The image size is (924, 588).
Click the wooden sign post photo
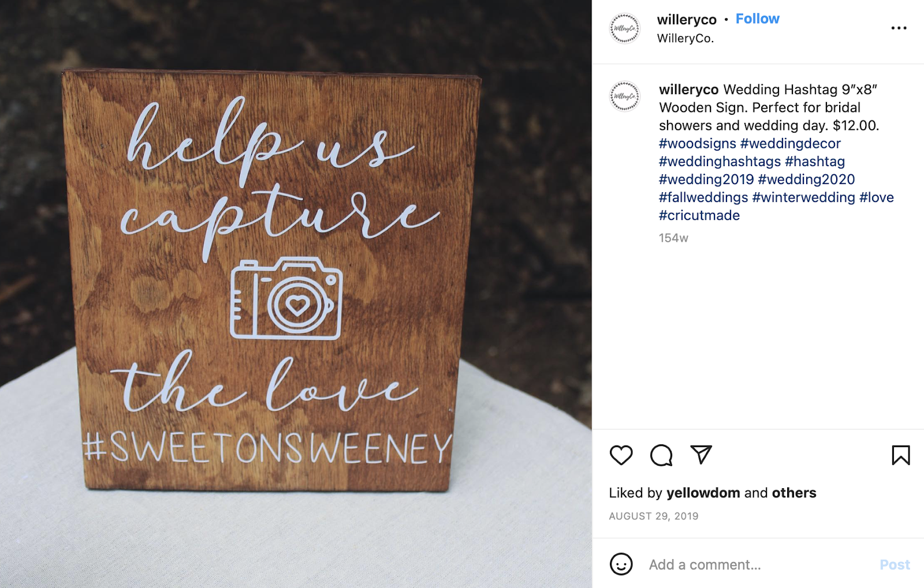296,294
